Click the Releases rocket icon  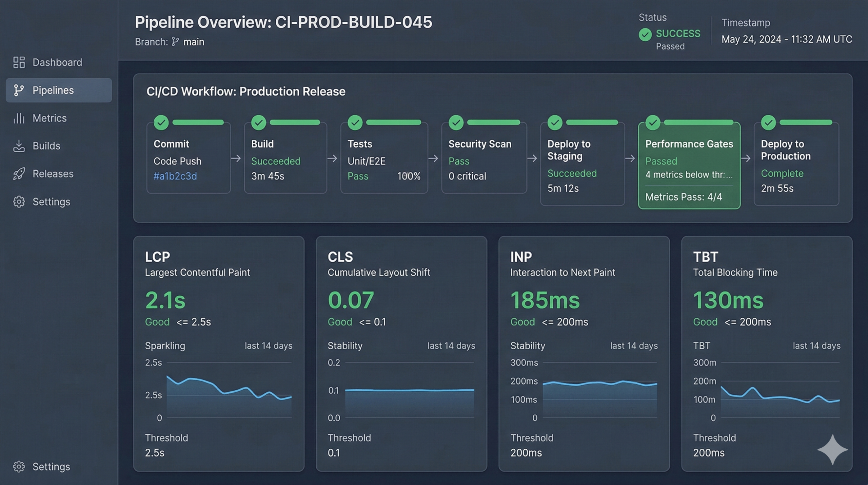(x=19, y=174)
